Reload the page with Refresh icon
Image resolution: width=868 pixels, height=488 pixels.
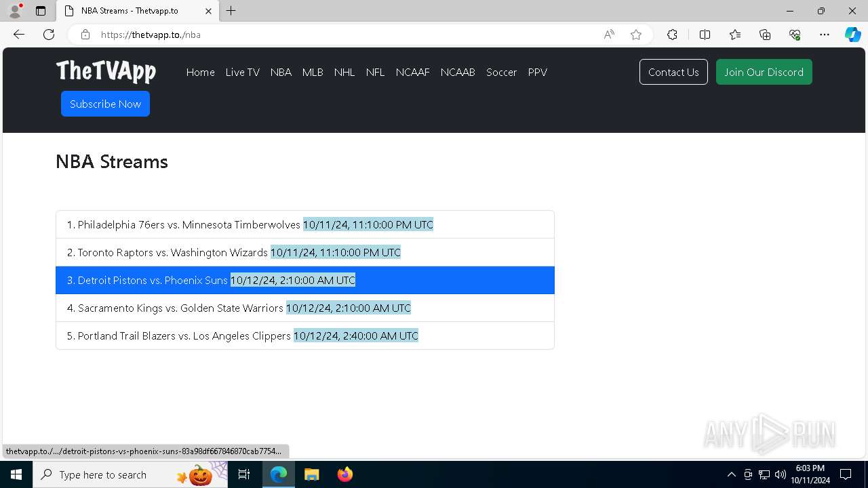pyautogui.click(x=49, y=35)
